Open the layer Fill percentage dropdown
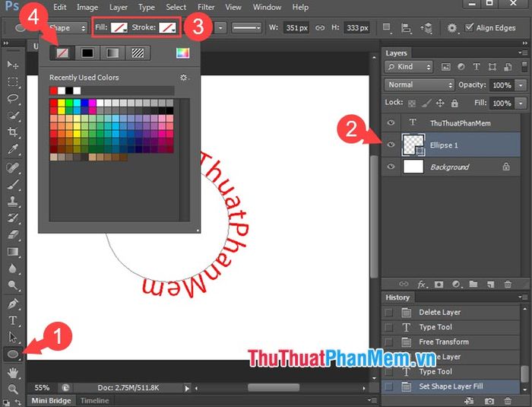Image resolution: width=532 pixels, height=407 pixels. point(521,103)
